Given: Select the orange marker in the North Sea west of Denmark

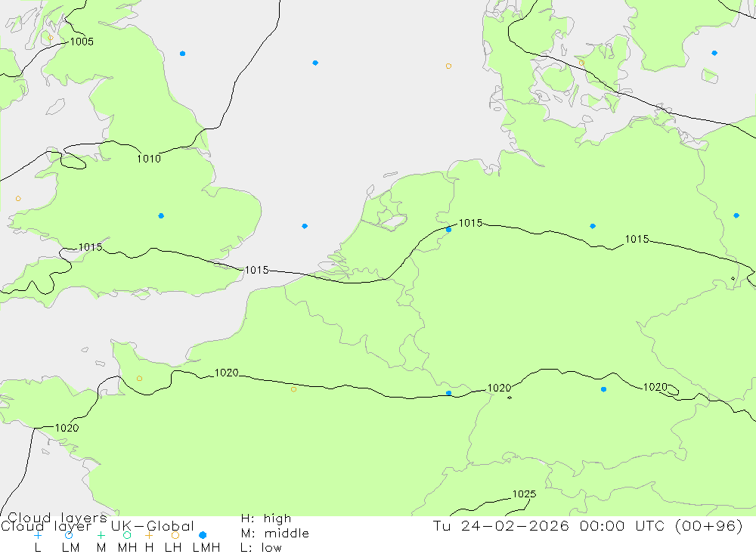Looking at the screenshot, I should click(x=448, y=66).
